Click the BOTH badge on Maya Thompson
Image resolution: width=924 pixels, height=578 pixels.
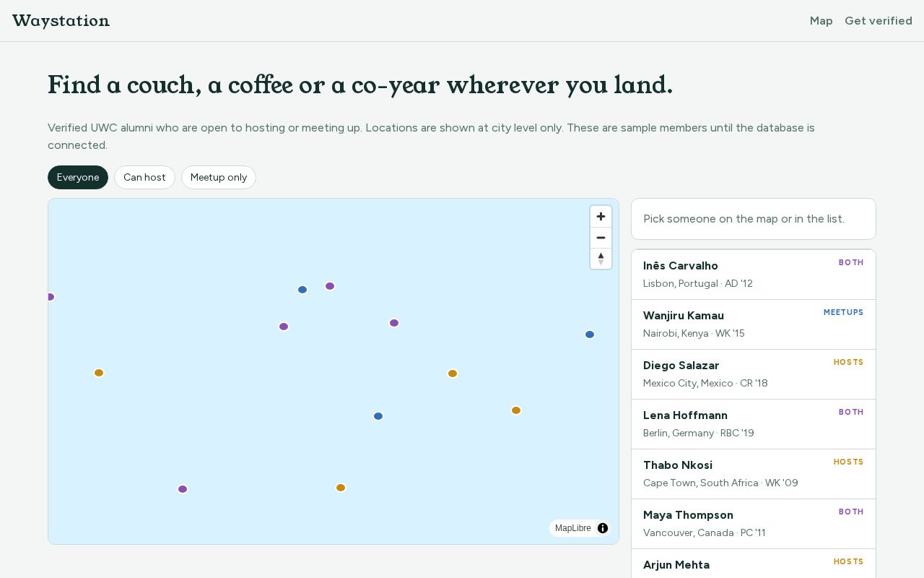[x=851, y=512]
